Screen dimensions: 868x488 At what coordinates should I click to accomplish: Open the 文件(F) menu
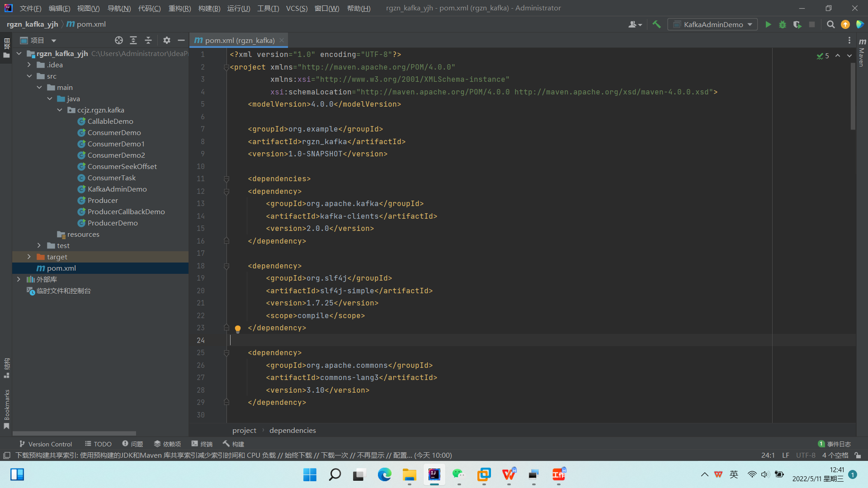pos(30,8)
